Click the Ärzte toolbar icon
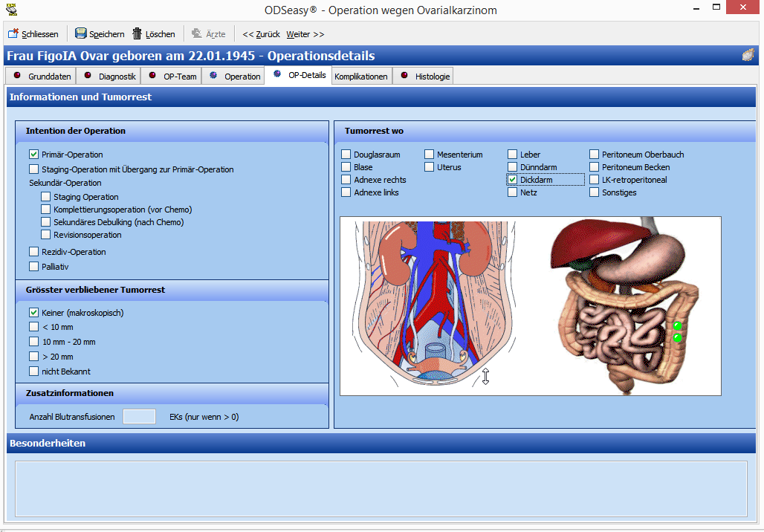The height and width of the screenshot is (532, 764). (x=197, y=33)
